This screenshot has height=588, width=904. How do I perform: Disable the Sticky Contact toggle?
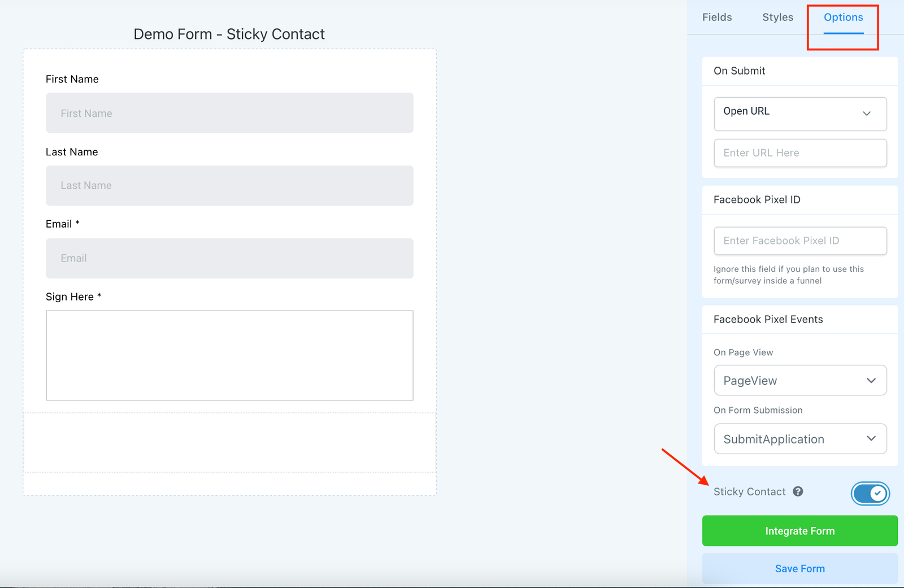click(870, 494)
